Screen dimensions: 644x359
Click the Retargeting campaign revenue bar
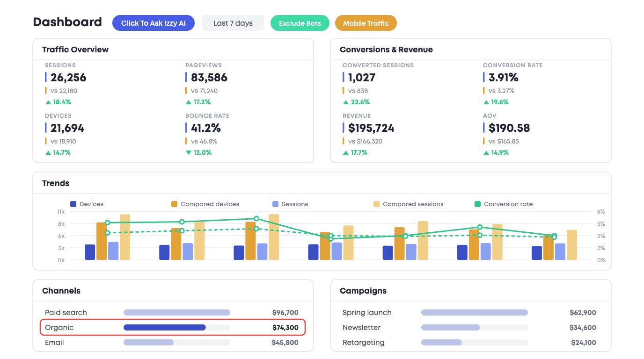point(475,342)
